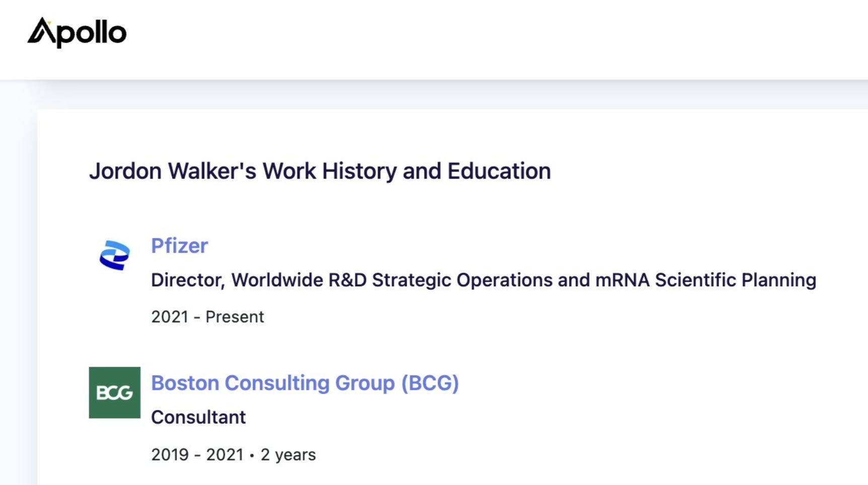Image resolution: width=868 pixels, height=485 pixels.
Task: Click the Apollo logo in the header
Action: (77, 33)
